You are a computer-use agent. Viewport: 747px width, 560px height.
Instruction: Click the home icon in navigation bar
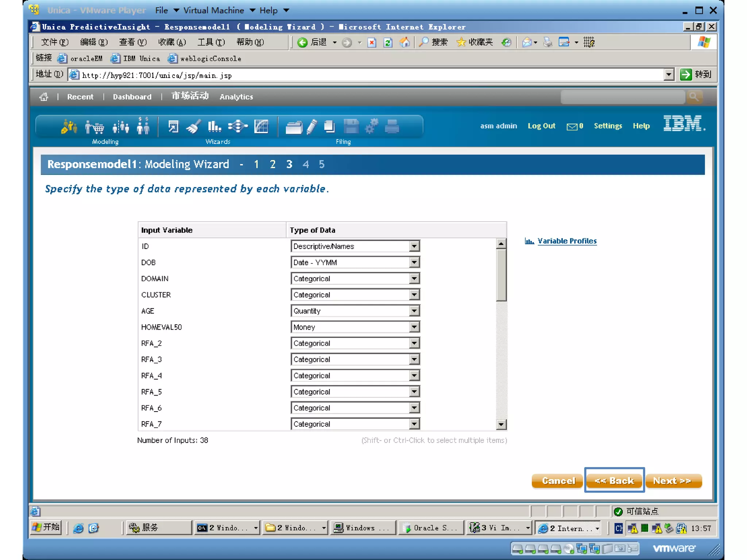(44, 97)
